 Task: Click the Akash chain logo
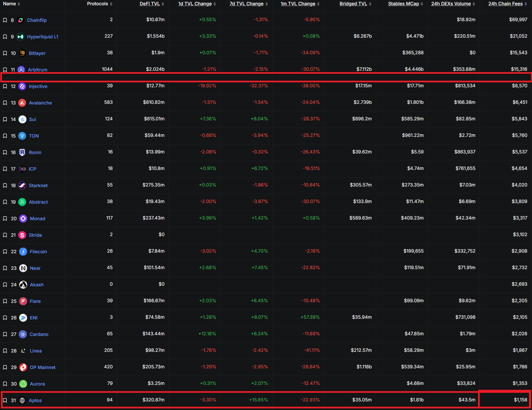click(x=23, y=285)
